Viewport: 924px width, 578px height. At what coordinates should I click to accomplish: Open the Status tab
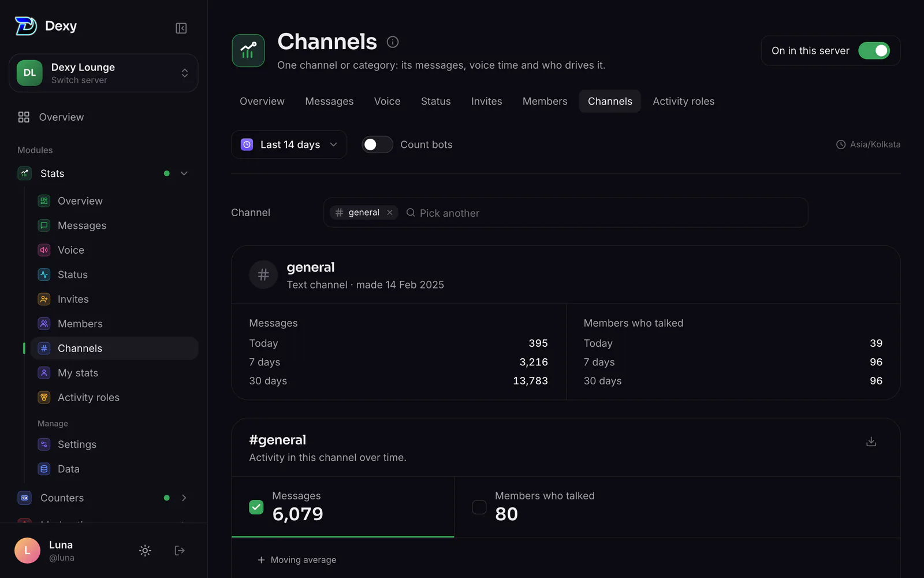[436, 101]
